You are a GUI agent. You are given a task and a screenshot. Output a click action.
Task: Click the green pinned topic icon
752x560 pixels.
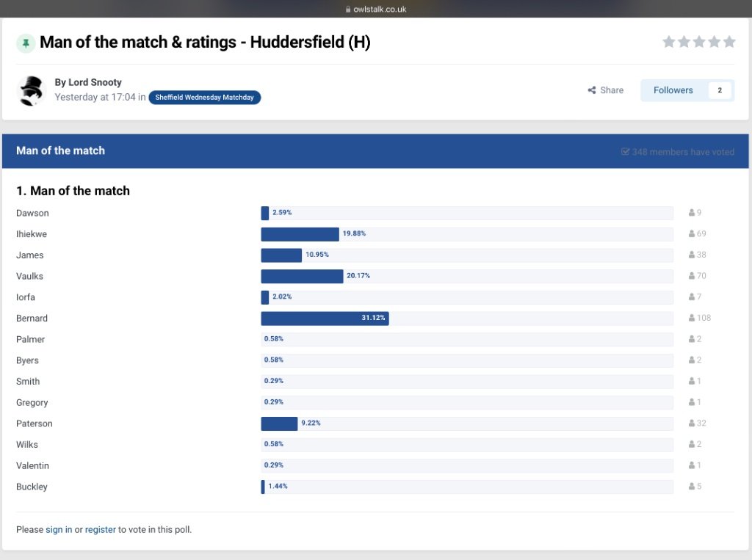pos(26,43)
